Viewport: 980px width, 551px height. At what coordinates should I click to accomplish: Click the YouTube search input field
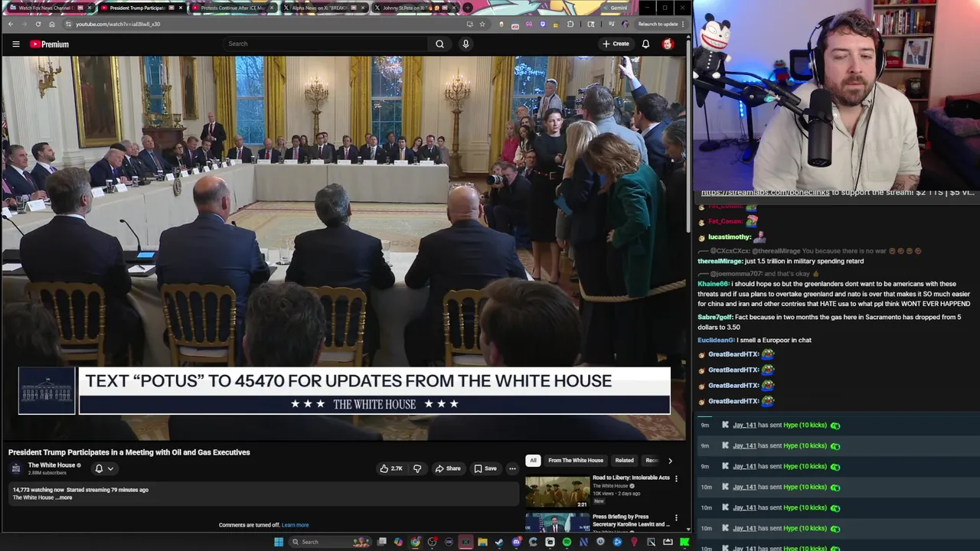pyautogui.click(x=325, y=44)
